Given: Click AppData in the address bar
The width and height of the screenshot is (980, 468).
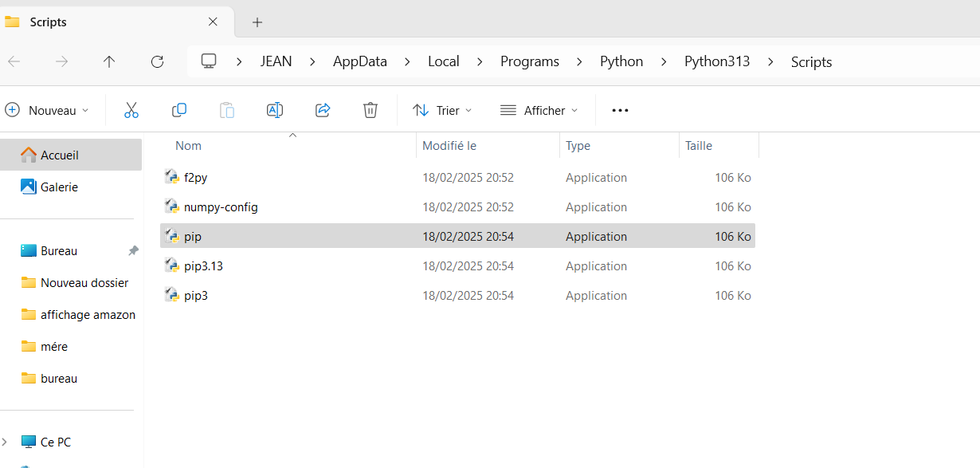Looking at the screenshot, I should (359, 61).
